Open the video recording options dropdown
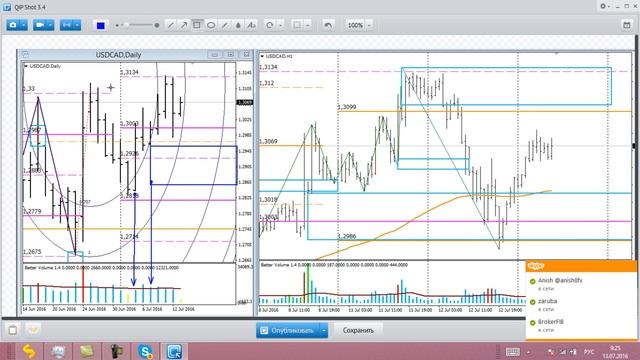The height and width of the screenshot is (360, 640). pyautogui.click(x=50, y=25)
